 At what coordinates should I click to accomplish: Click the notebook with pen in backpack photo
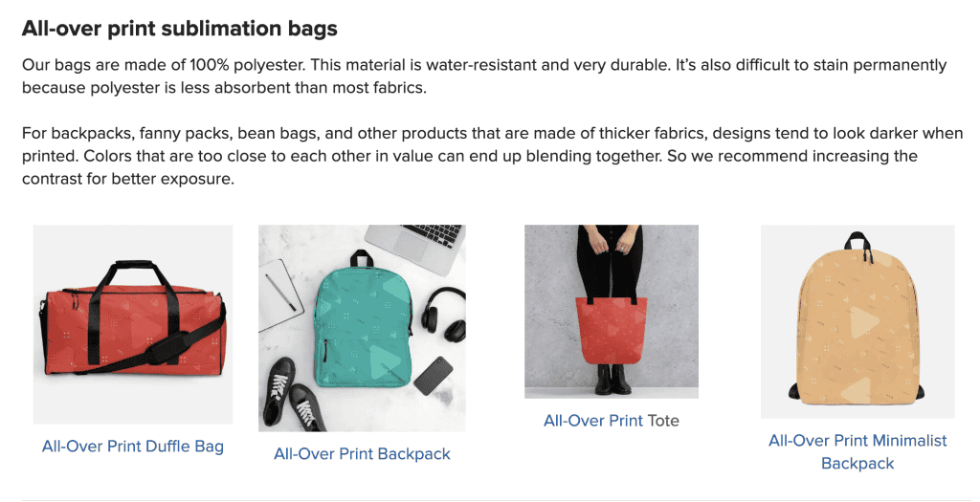tap(278, 295)
